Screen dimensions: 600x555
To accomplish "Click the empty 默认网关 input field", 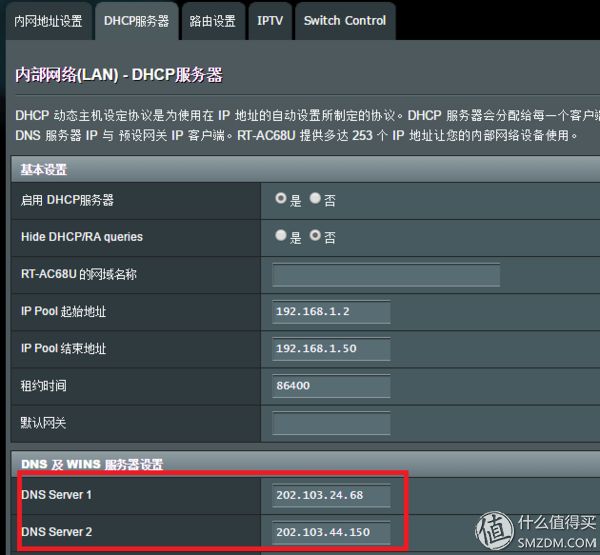I will [x=331, y=423].
